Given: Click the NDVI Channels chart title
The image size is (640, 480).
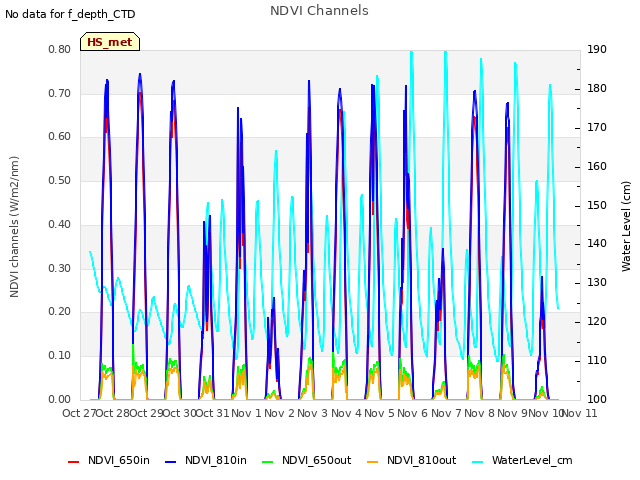Looking at the screenshot, I should [319, 11].
